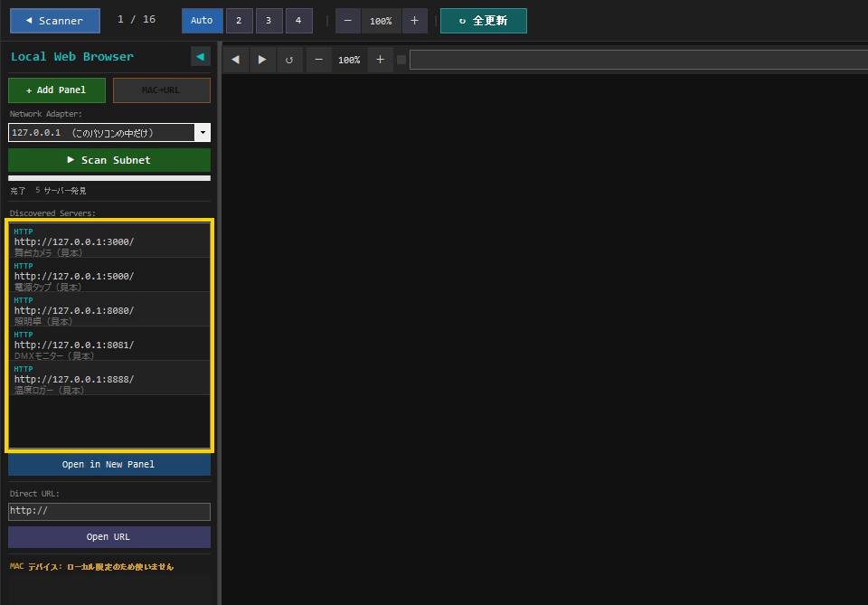Open the Network Adapter dropdown
This screenshot has height=605, width=868.
109,133
